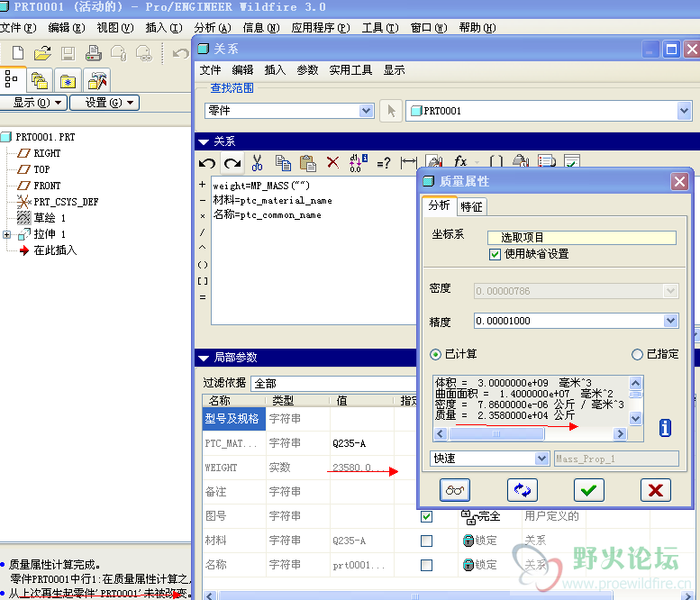Switch to the 分析 tab

pyautogui.click(x=440, y=205)
